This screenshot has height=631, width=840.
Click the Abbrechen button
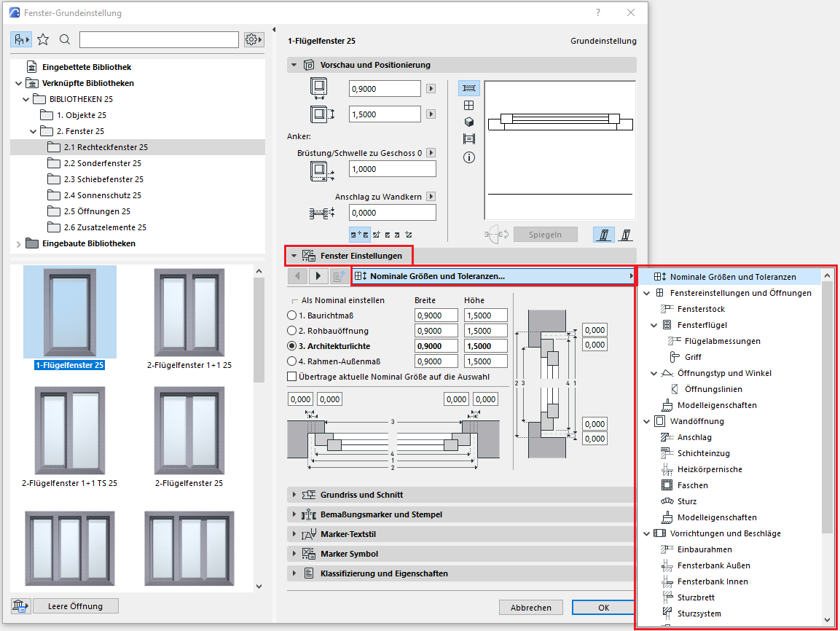[530, 608]
